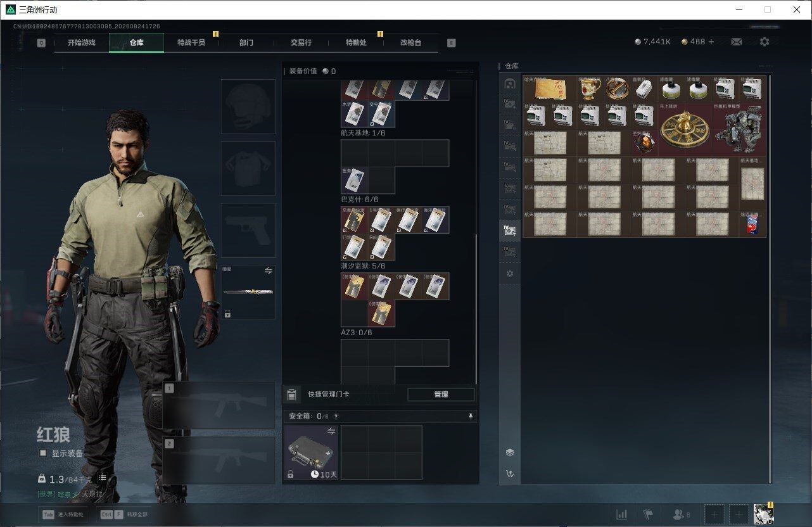Select the highlighted extension box in warehouse sidebar
Image resolution: width=812 pixels, height=527 pixels.
click(x=510, y=231)
